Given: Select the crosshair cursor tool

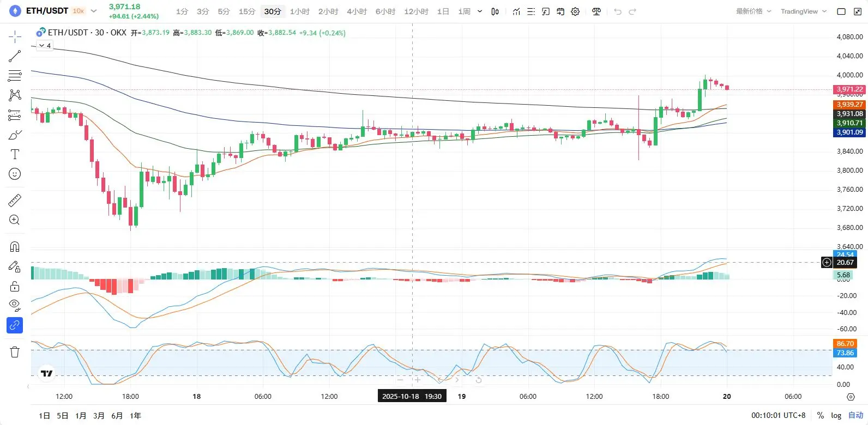Looking at the screenshot, I should (x=15, y=37).
